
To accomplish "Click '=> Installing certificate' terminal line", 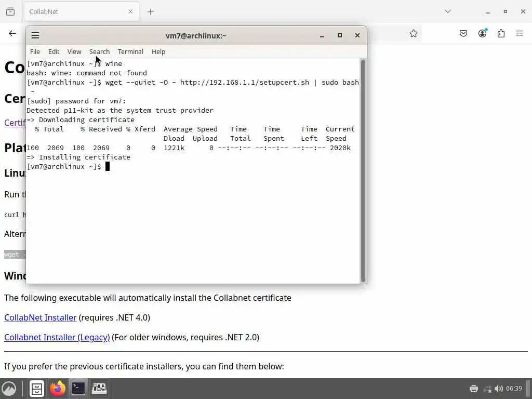I will point(78,157).
